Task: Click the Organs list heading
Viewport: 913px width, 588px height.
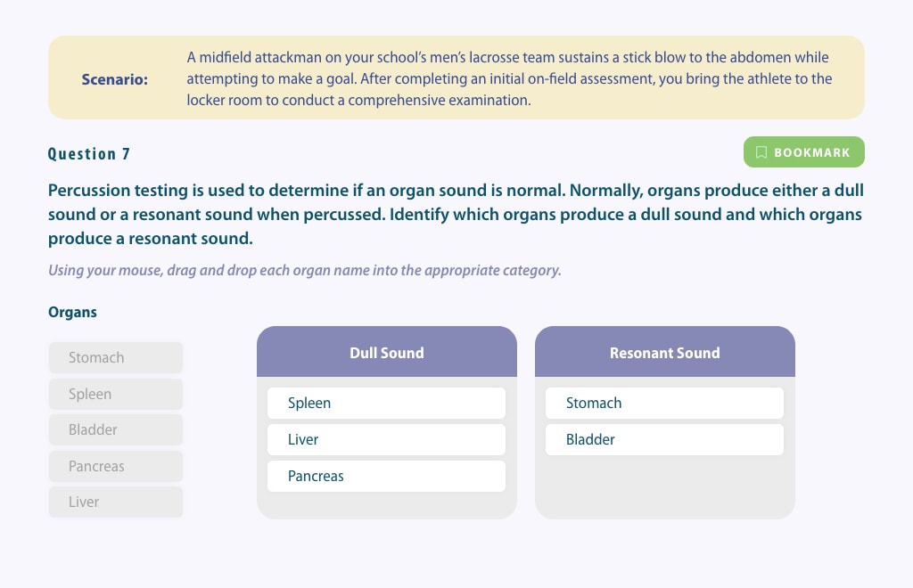Action: pos(72,313)
